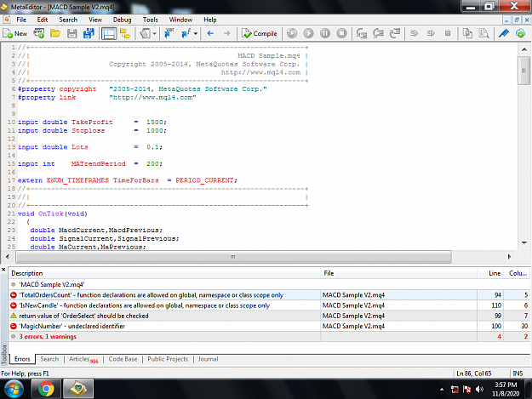
Task: Select the 'IsNewCandle' function declarations error row
Action: [269, 305]
